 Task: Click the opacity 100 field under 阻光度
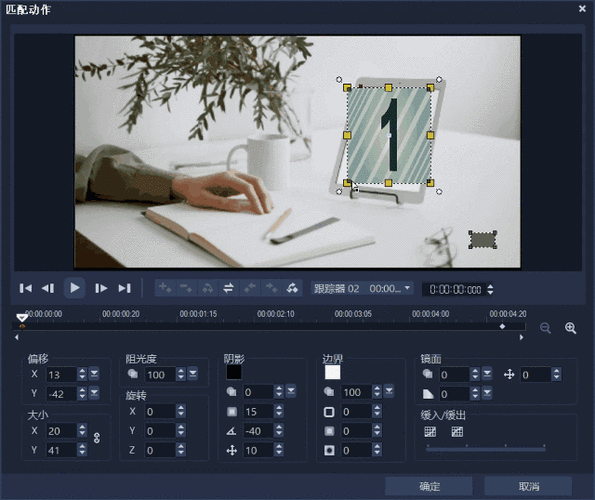click(160, 375)
